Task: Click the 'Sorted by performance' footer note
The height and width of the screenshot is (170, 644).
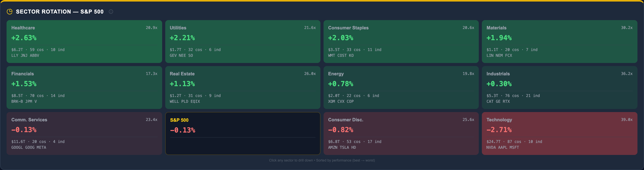Action: point(345,160)
